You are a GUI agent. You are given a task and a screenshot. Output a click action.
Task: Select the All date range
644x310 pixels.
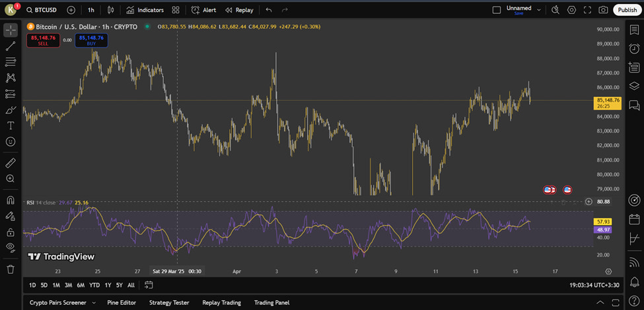pos(131,285)
